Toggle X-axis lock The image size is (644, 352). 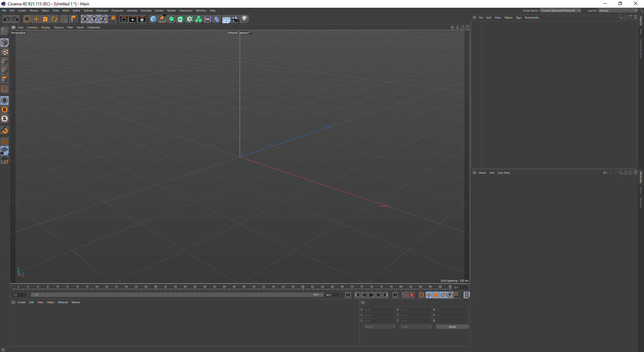[x=85, y=19]
